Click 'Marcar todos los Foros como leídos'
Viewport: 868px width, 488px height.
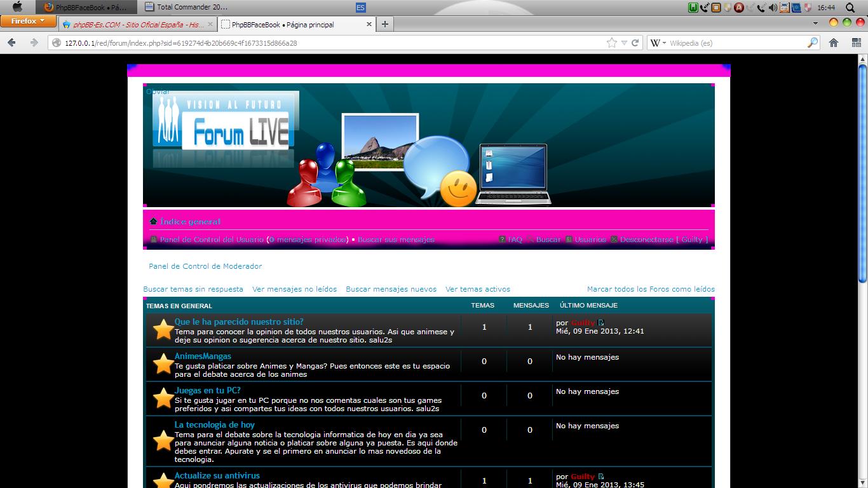651,289
